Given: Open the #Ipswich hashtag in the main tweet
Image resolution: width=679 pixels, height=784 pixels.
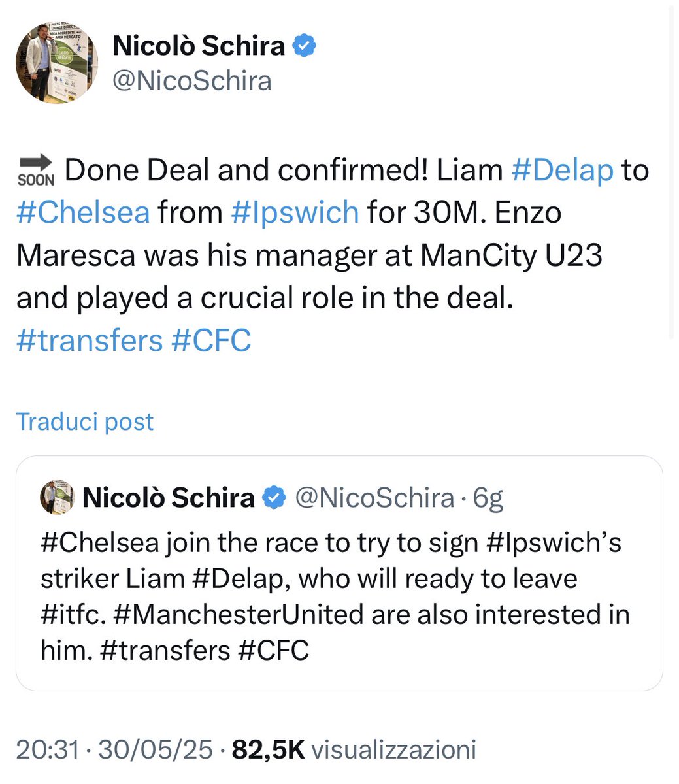Looking at the screenshot, I should click(295, 212).
